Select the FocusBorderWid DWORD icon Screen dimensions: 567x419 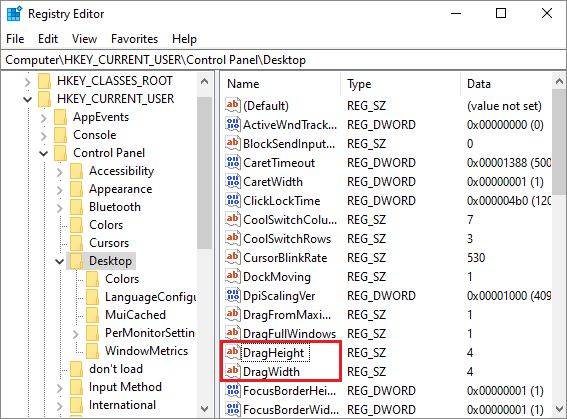(233, 409)
